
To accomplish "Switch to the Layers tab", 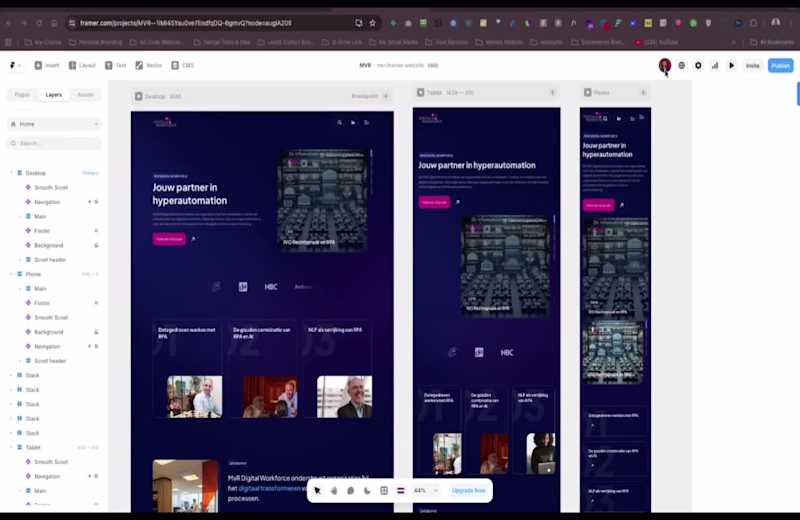I will 54,94.
